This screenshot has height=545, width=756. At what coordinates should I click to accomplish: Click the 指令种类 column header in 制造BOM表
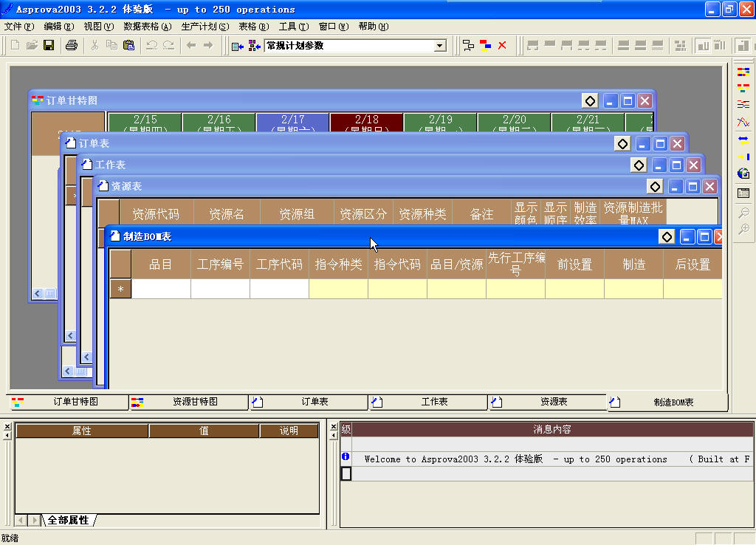click(338, 264)
